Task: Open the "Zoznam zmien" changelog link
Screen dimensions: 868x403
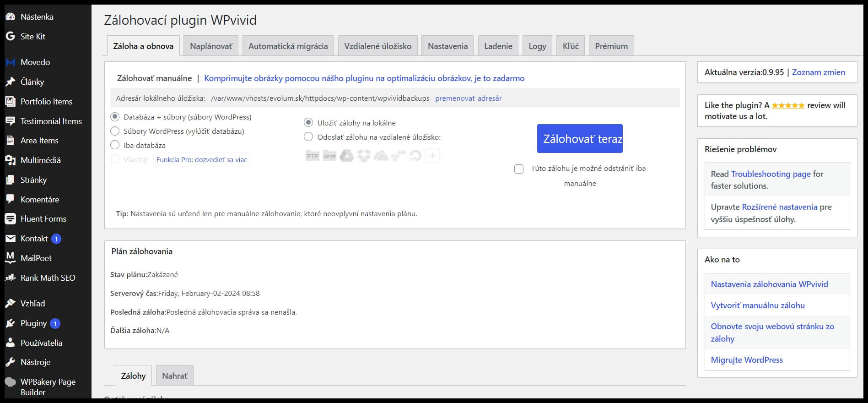Action: tap(819, 72)
